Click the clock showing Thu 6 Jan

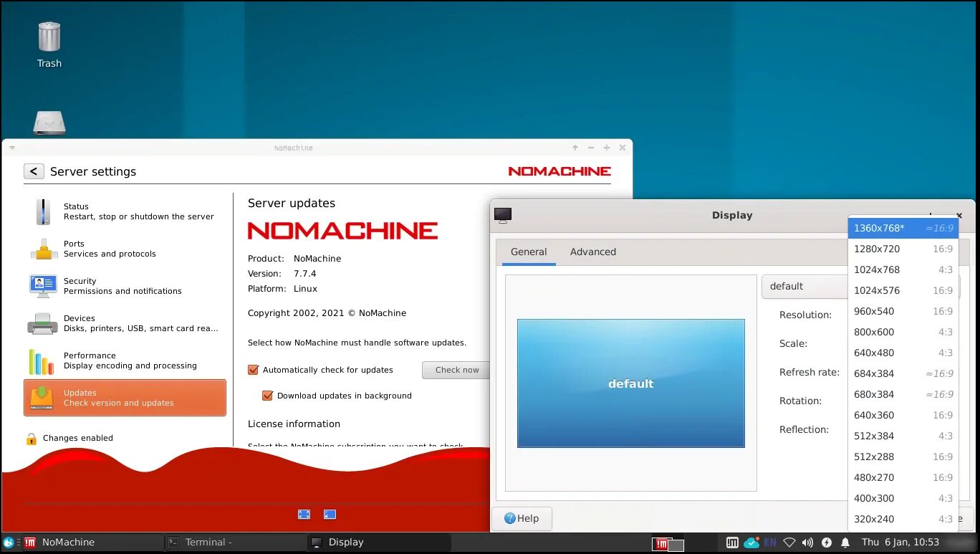tap(900, 543)
